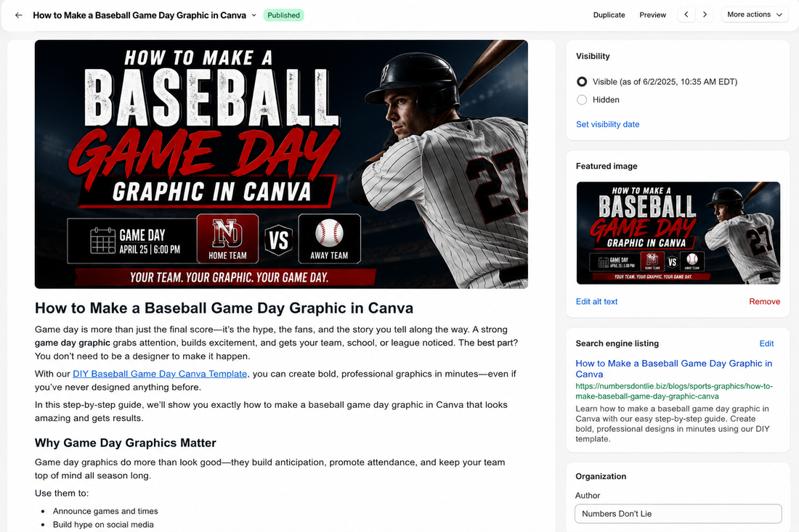Click the 'Announce games and times' bullet
The image size is (799, 532).
click(x=105, y=511)
